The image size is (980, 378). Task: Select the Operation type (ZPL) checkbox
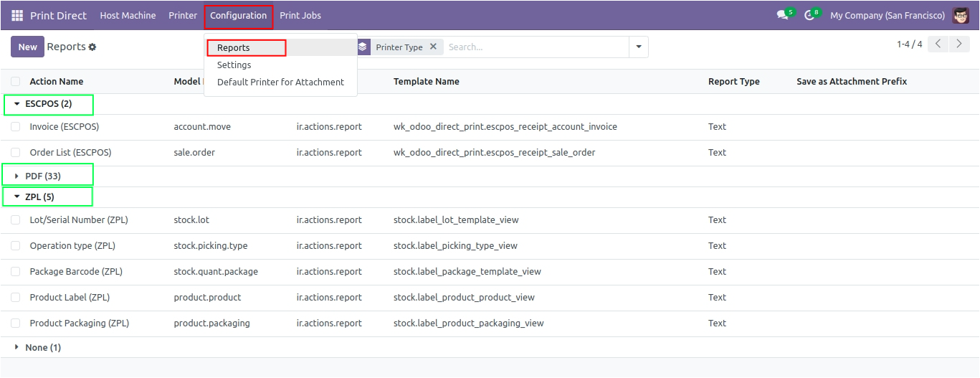pyautogui.click(x=15, y=246)
